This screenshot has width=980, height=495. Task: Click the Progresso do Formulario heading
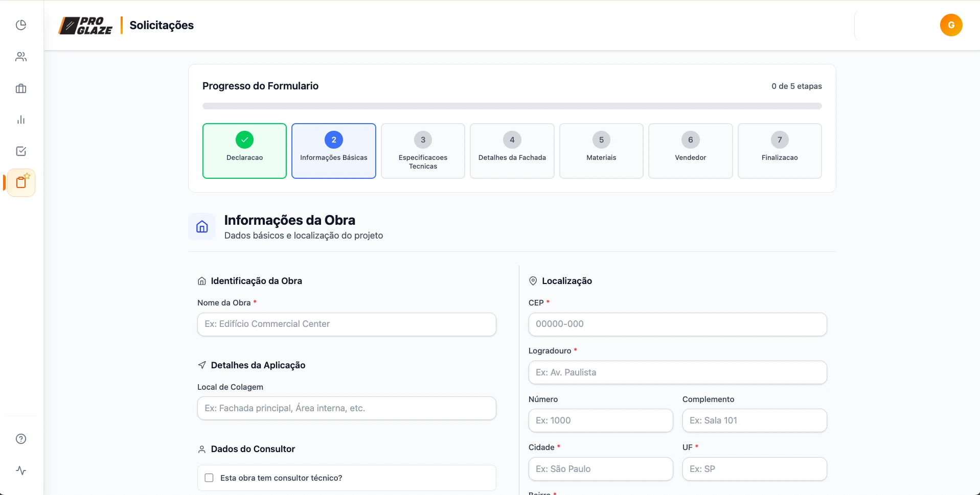tap(260, 86)
